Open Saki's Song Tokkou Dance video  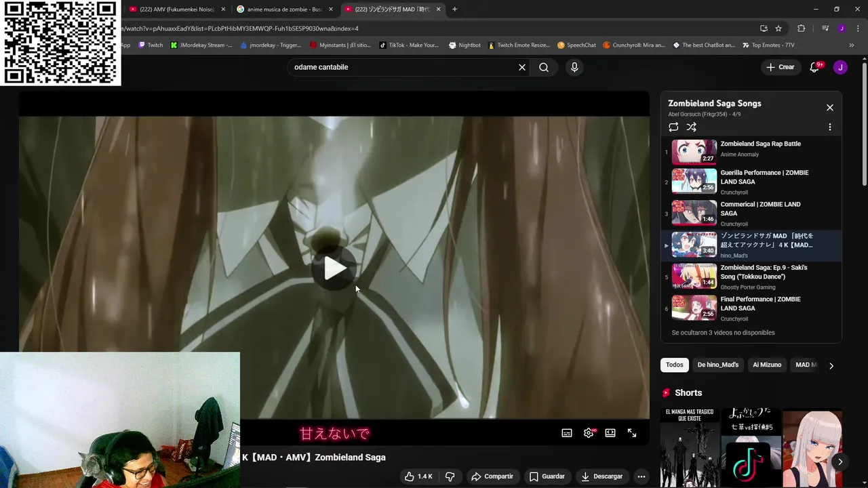tap(751, 277)
